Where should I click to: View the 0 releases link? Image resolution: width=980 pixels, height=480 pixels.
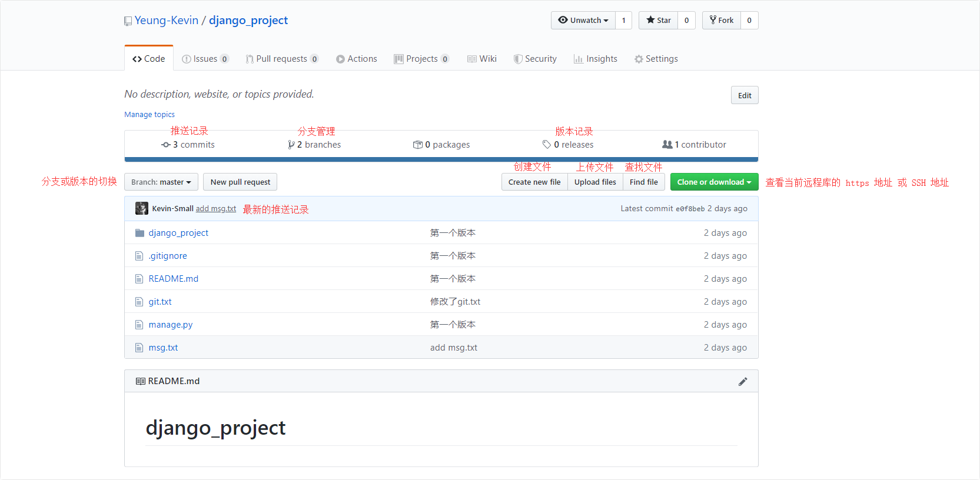(568, 145)
